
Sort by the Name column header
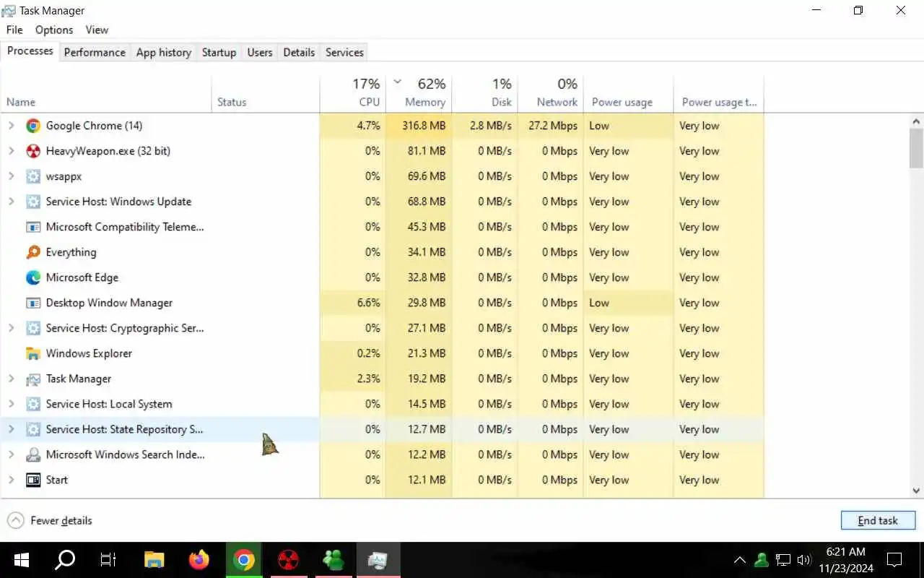(106, 92)
